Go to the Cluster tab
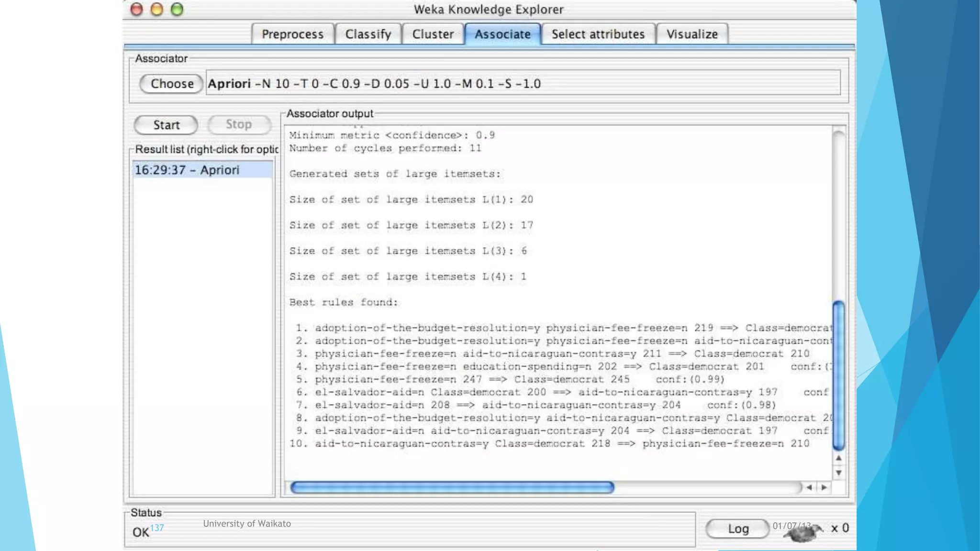980x551 pixels. pos(433,34)
